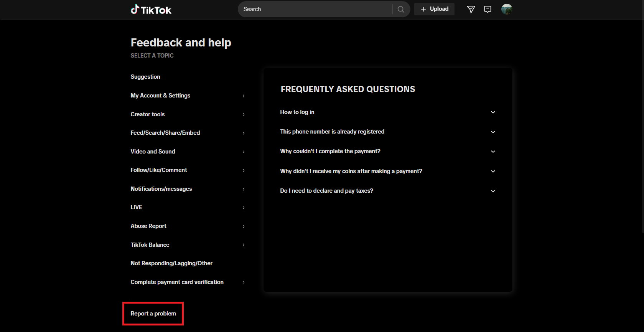Select the Suggestion topic
Viewport: 644px width, 332px height.
coord(145,77)
